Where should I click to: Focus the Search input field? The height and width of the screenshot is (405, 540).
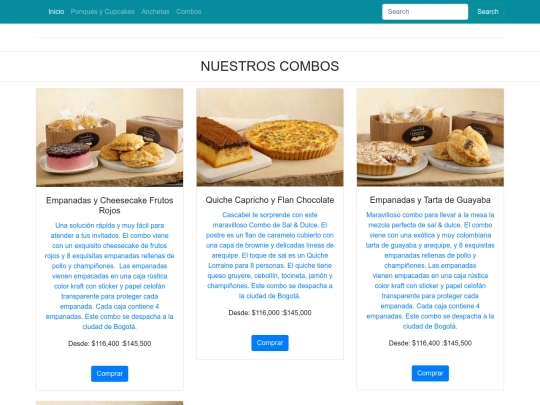425,12
